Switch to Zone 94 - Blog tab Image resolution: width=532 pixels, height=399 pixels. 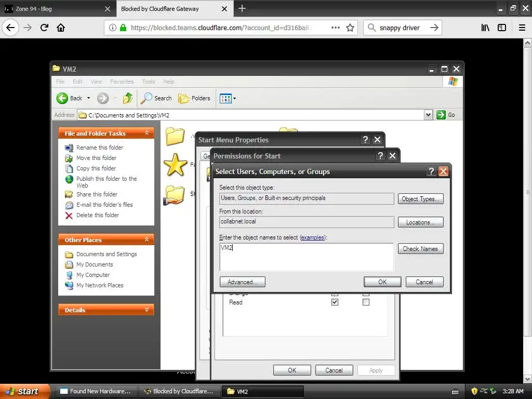[58, 8]
